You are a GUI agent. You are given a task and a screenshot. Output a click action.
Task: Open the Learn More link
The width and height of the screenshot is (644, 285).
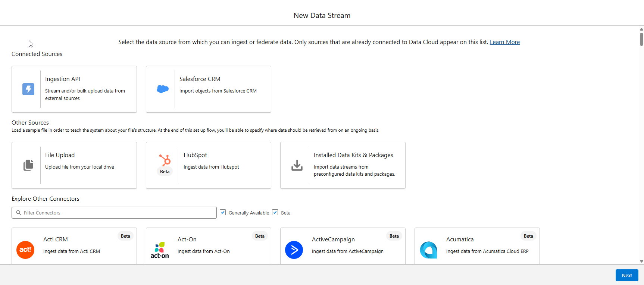(504, 42)
